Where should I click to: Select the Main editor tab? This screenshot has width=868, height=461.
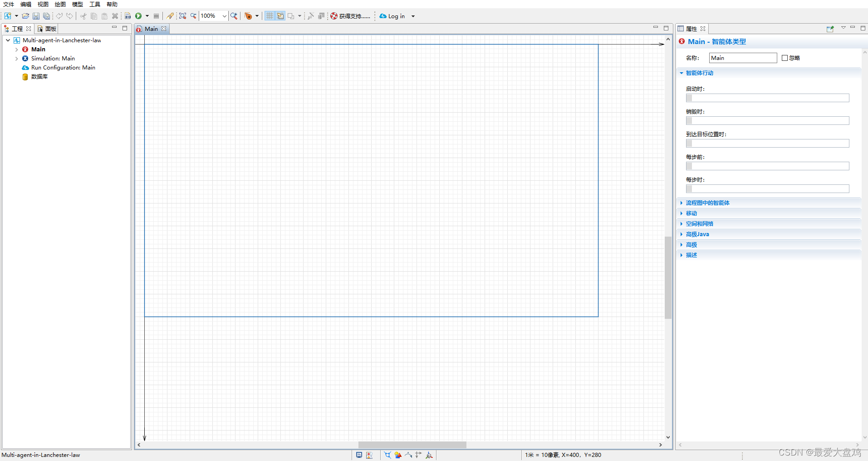coord(151,29)
